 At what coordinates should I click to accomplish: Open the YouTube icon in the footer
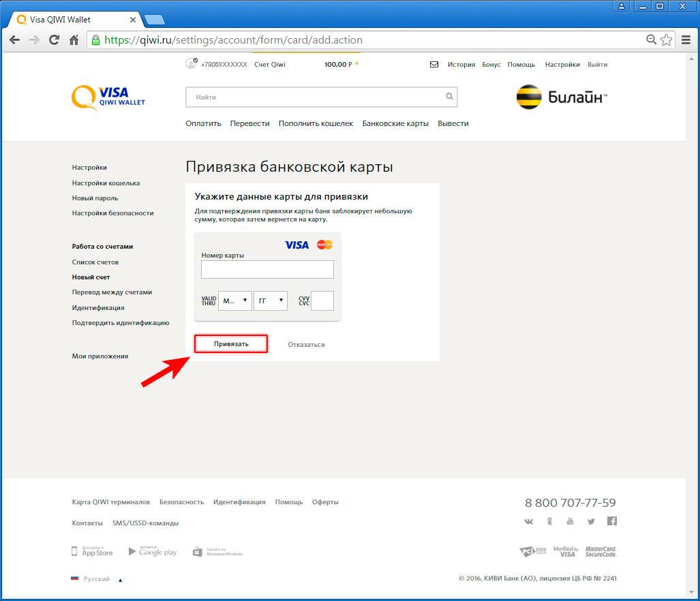[x=570, y=521]
